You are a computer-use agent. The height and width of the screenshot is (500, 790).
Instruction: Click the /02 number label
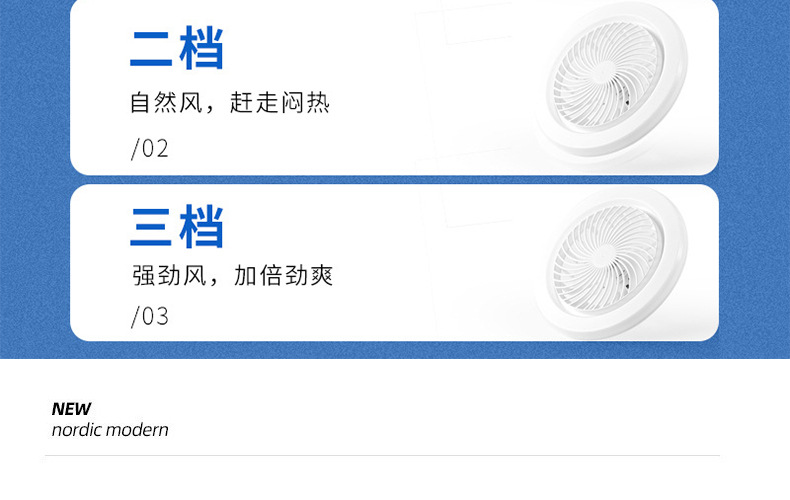(150, 149)
